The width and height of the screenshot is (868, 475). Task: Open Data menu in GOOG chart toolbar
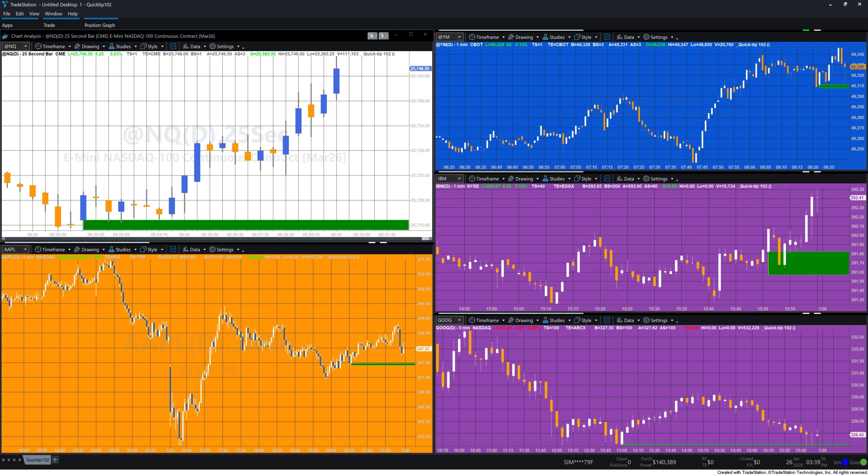pyautogui.click(x=628, y=320)
